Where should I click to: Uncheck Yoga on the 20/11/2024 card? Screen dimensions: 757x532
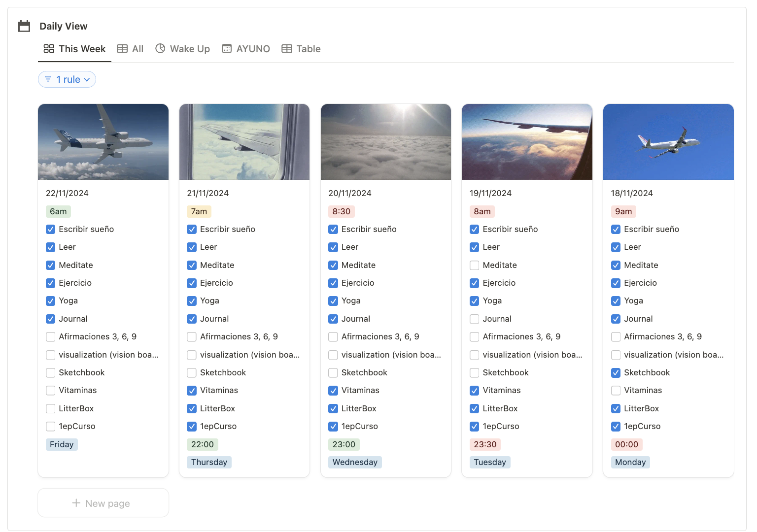tap(333, 301)
